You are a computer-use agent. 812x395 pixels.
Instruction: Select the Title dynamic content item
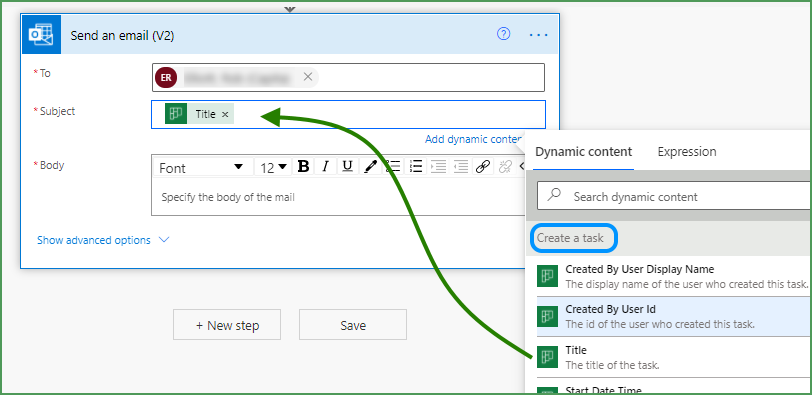coord(673,358)
